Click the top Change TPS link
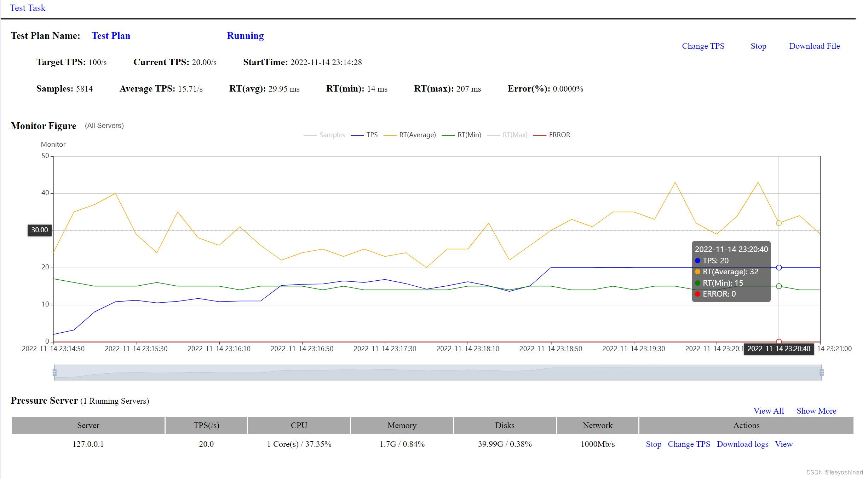This screenshot has height=479, width=868. [703, 46]
